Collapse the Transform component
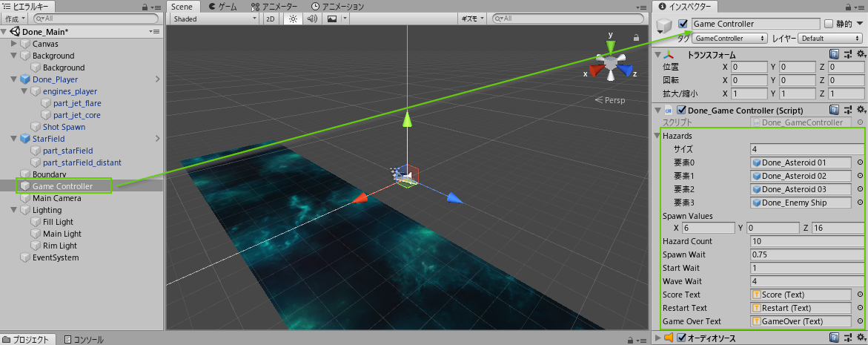The image size is (868, 345). click(657, 55)
